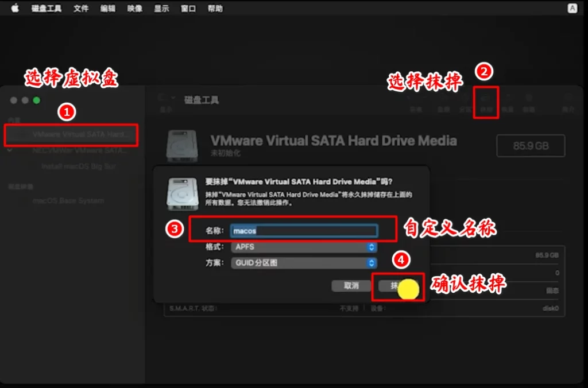Click the 急救 first aid toolbar icon
Screen dimensions: 588x388
(443, 103)
